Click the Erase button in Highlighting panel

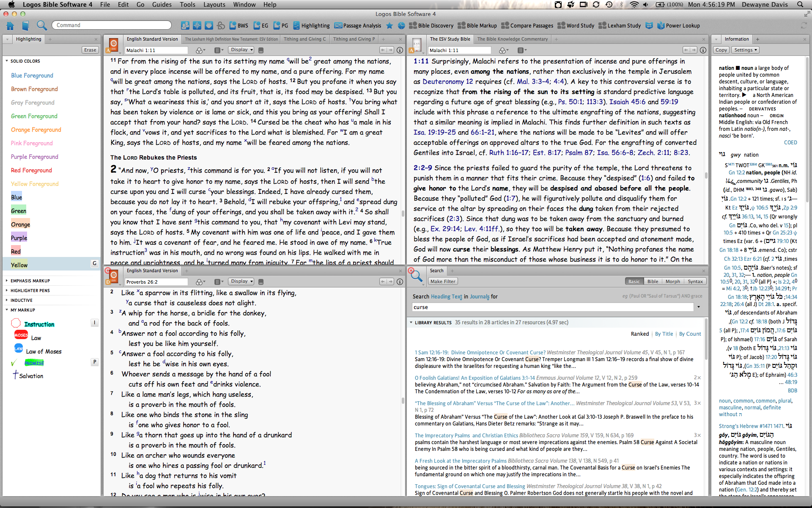90,50
